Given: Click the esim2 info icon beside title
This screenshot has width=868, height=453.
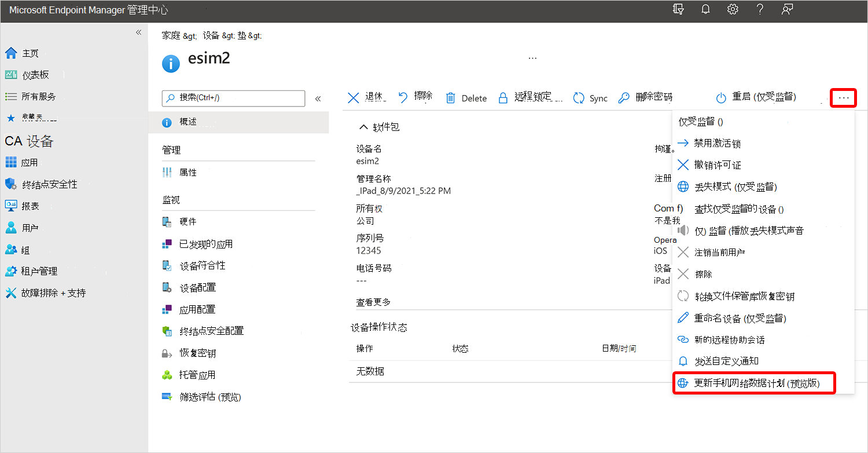Looking at the screenshot, I should point(171,64).
